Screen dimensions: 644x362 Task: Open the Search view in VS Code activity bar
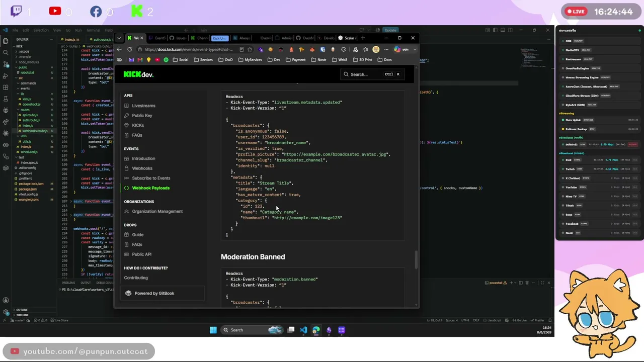(x=6, y=52)
